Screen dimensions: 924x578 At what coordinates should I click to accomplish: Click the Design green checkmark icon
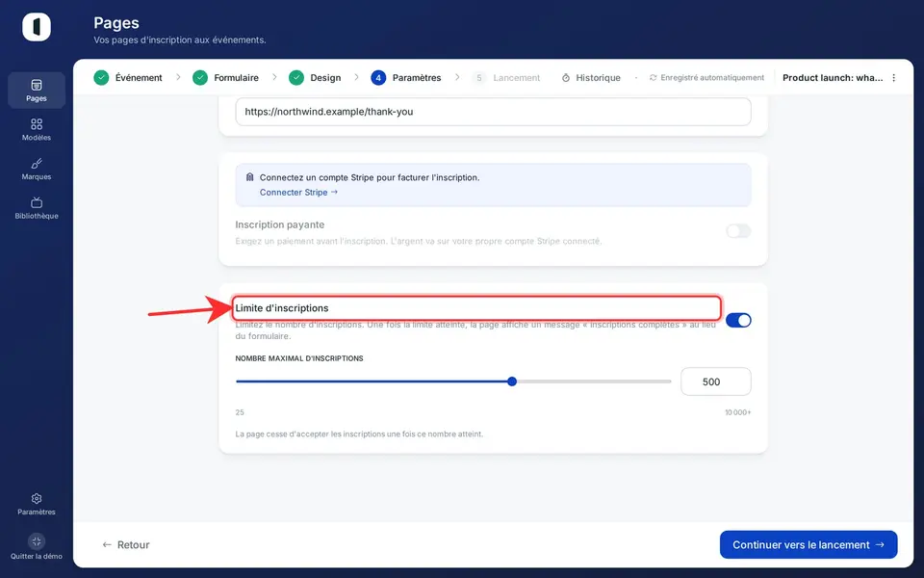pyautogui.click(x=296, y=78)
